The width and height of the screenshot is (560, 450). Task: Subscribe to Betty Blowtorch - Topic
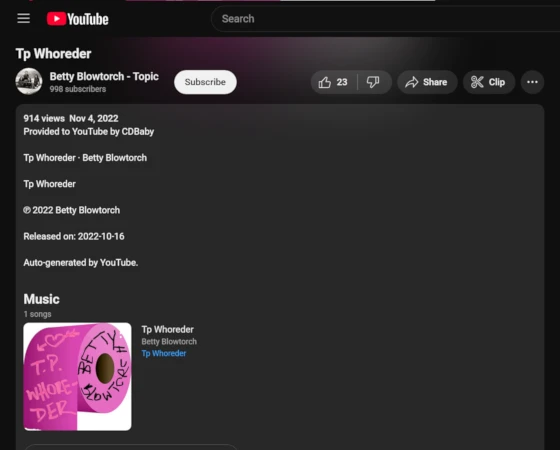[205, 82]
